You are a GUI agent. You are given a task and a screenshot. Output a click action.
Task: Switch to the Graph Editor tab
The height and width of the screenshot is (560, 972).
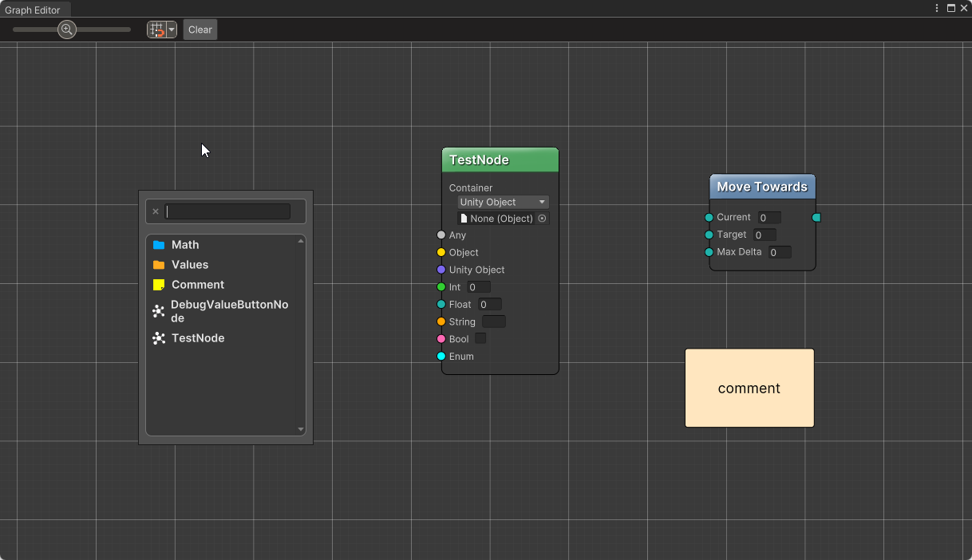[33, 10]
